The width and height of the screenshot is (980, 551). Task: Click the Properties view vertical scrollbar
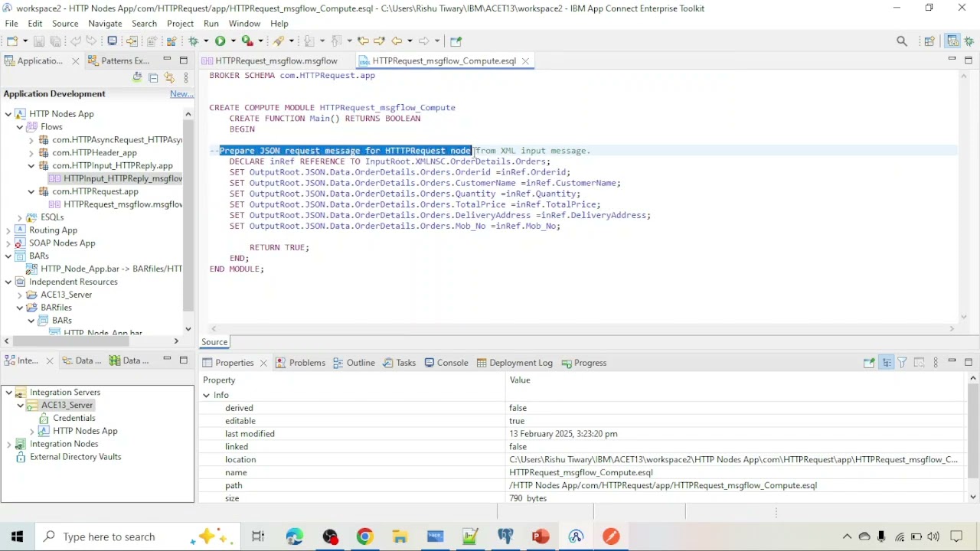click(973, 431)
